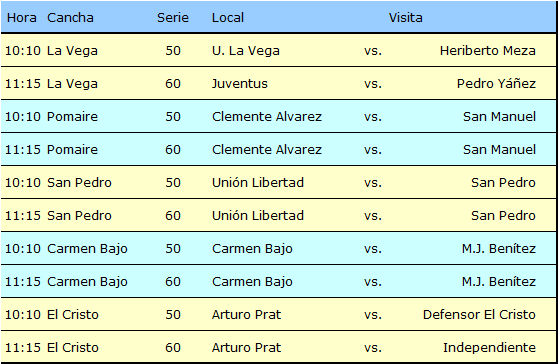Select the Heriberto Meza visiting team cell
The width and height of the screenshot is (558, 364).
coord(488,51)
